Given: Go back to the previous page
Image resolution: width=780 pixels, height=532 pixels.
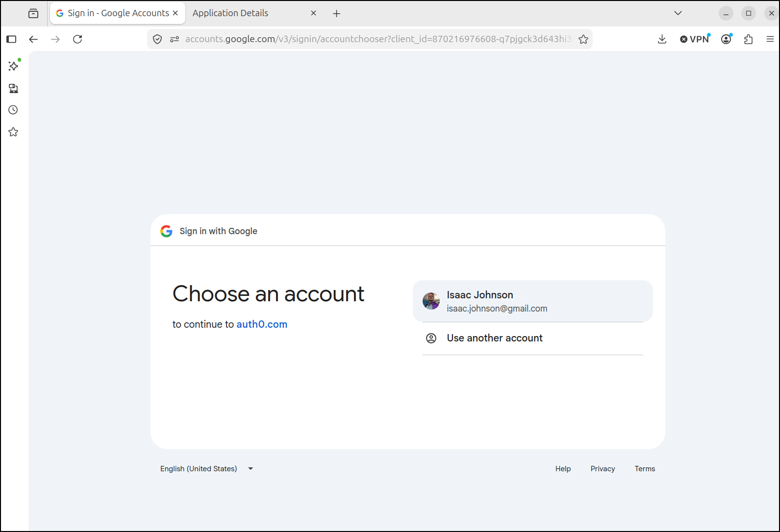Looking at the screenshot, I should 33,39.
